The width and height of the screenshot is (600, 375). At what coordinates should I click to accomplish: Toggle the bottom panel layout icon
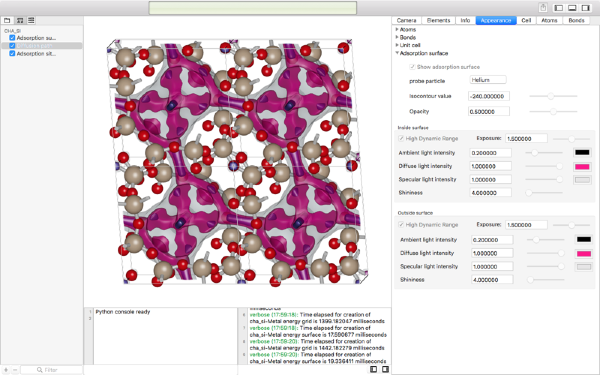572,8
